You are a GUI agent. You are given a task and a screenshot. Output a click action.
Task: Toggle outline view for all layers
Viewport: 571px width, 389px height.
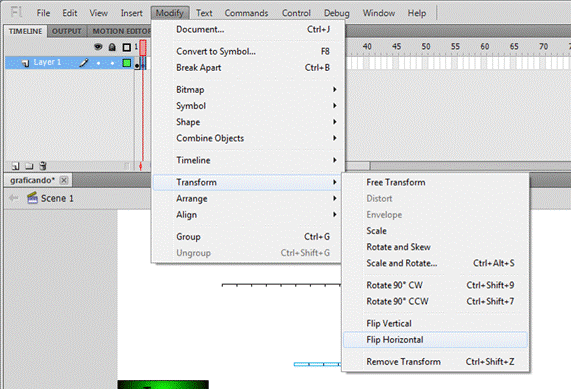coord(126,47)
